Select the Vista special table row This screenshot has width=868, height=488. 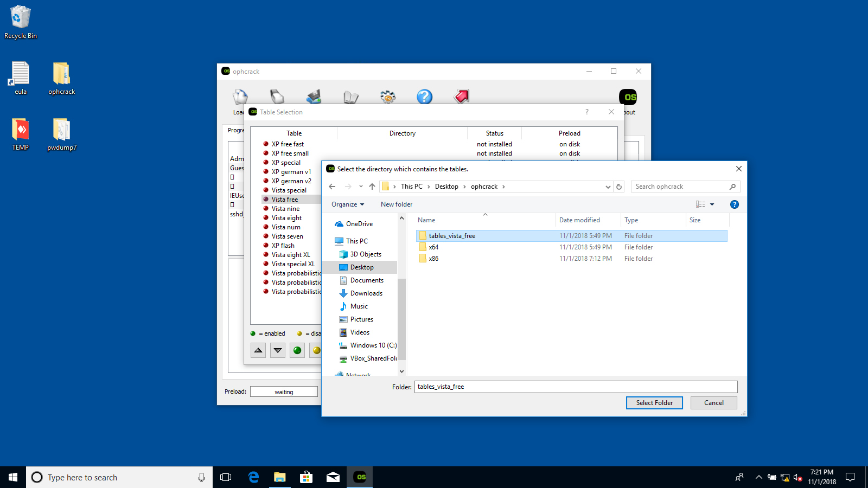pyautogui.click(x=289, y=190)
